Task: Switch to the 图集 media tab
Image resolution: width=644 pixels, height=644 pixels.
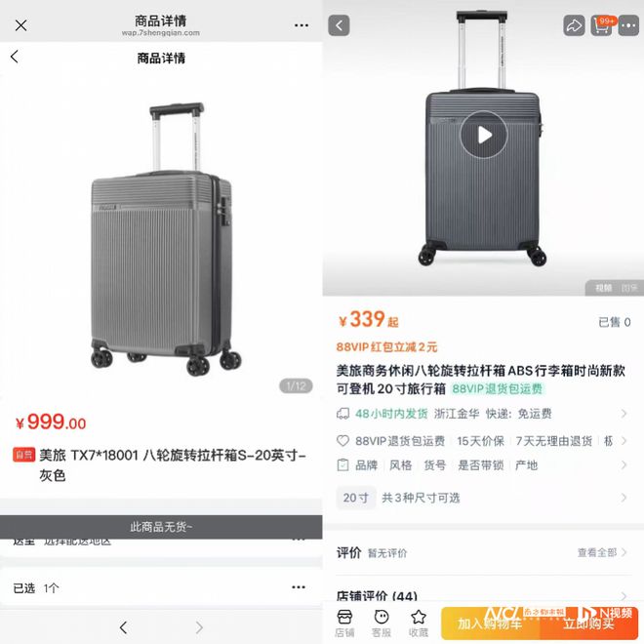Action: pyautogui.click(x=628, y=288)
